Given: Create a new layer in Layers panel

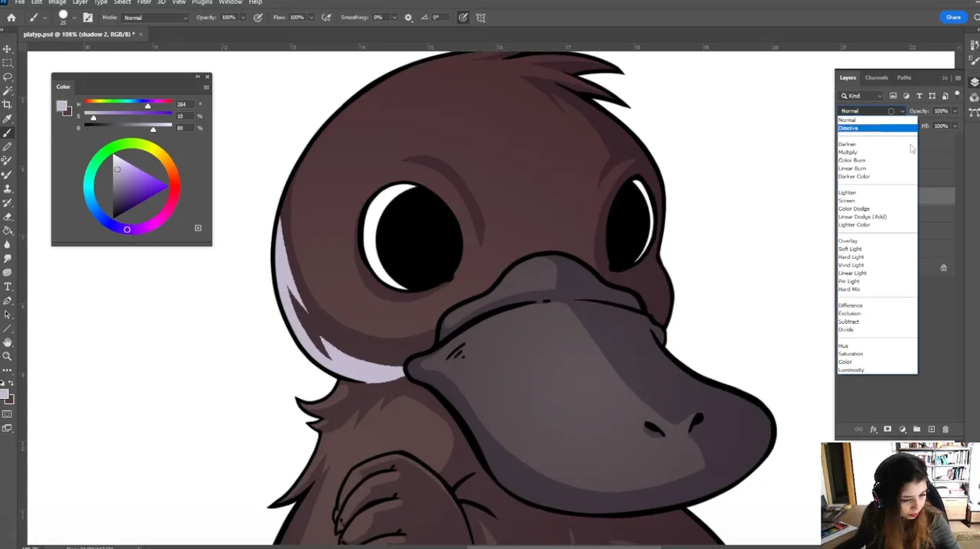Looking at the screenshot, I should [x=931, y=430].
